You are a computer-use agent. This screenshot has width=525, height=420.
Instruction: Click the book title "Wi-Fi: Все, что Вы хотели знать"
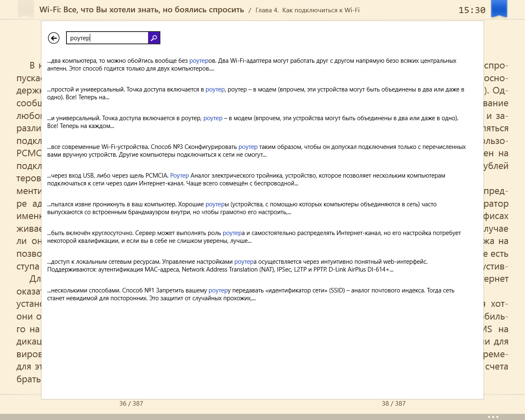(x=142, y=10)
